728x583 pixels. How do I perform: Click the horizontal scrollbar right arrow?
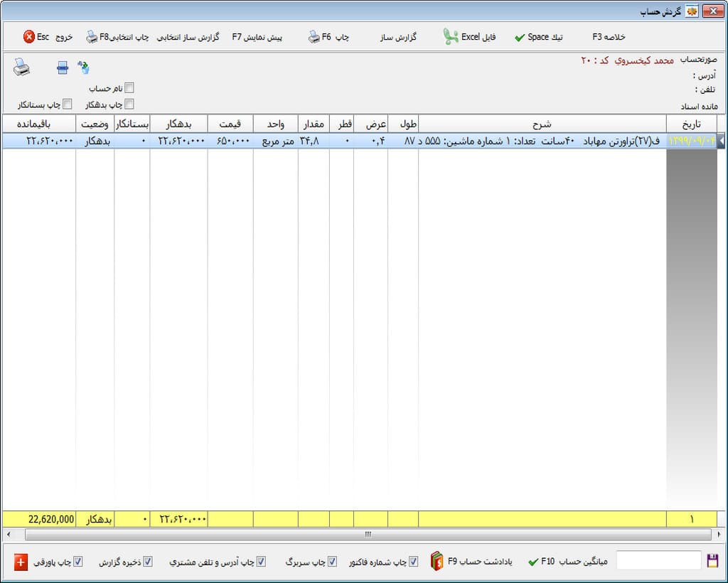click(719, 534)
